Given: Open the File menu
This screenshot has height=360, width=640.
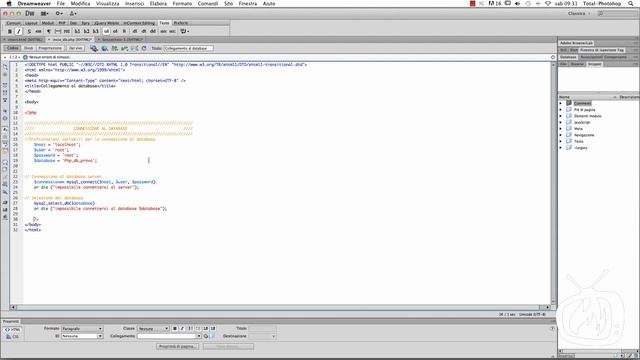Looking at the screenshot, I should coord(61,3).
